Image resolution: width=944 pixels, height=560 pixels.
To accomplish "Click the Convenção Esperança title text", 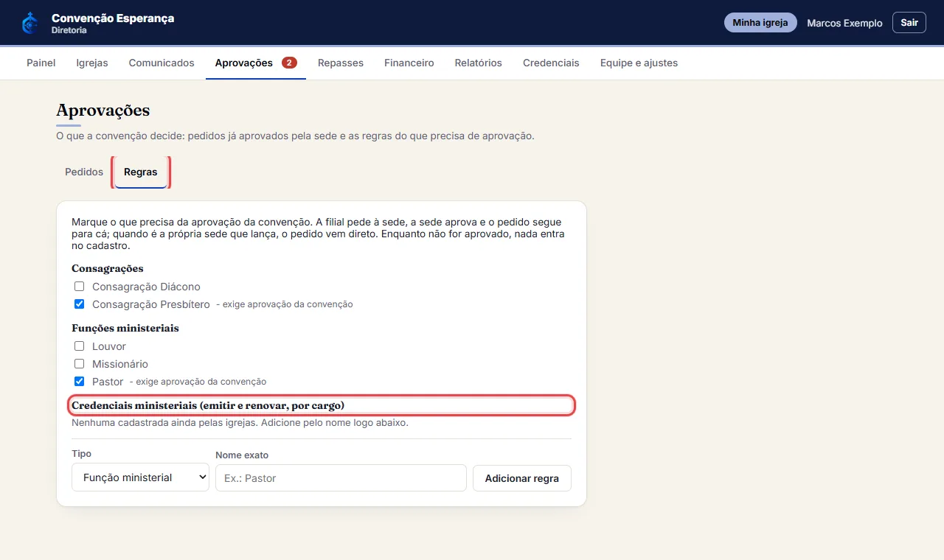I will 113,18.
